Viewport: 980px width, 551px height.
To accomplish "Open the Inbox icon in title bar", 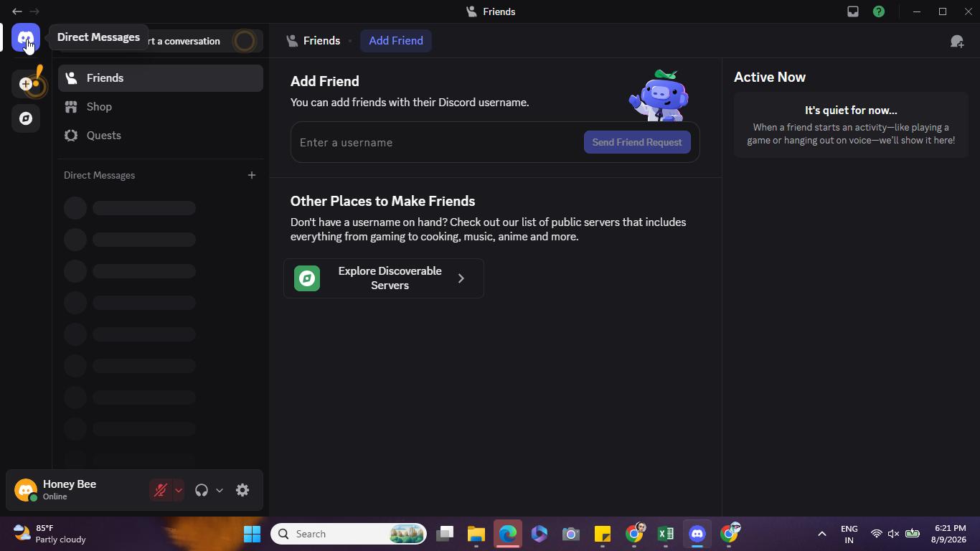I will tap(853, 11).
